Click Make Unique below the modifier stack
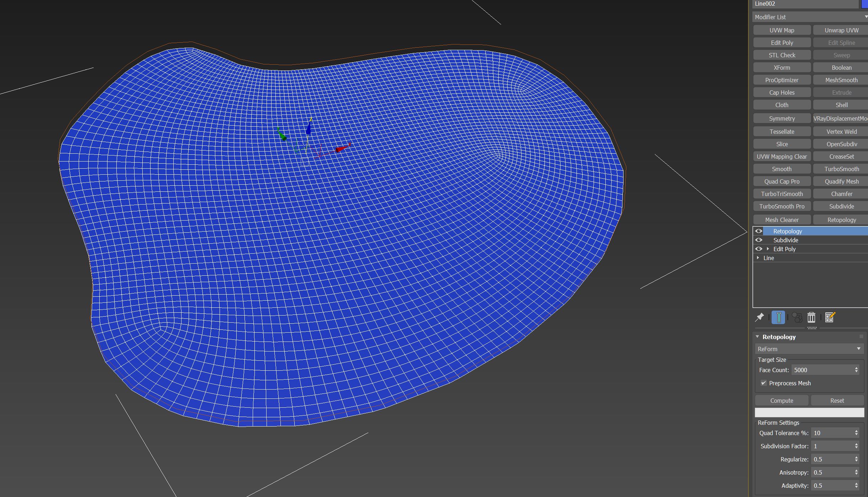Screen dimensions: 868x497 pos(796,317)
